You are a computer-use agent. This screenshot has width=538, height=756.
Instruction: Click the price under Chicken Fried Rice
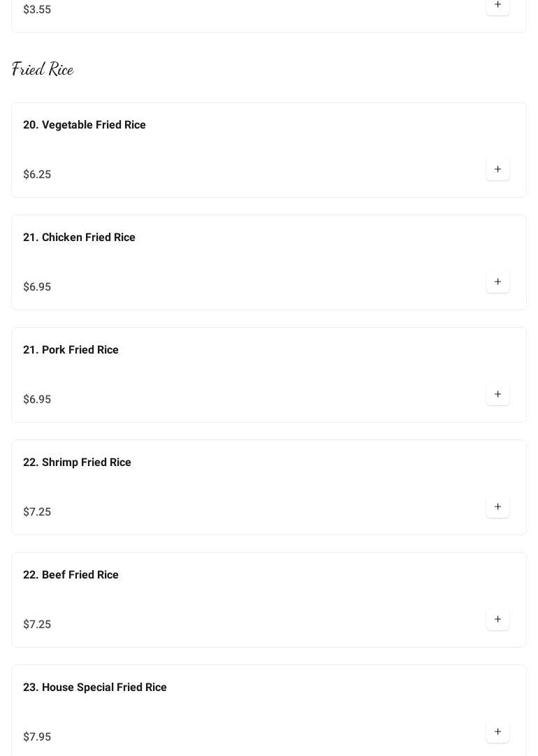click(x=37, y=287)
